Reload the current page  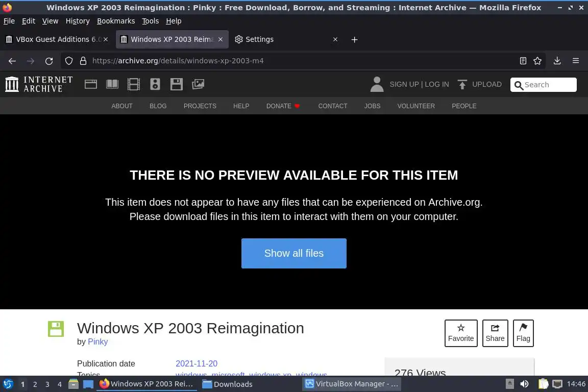click(49, 61)
